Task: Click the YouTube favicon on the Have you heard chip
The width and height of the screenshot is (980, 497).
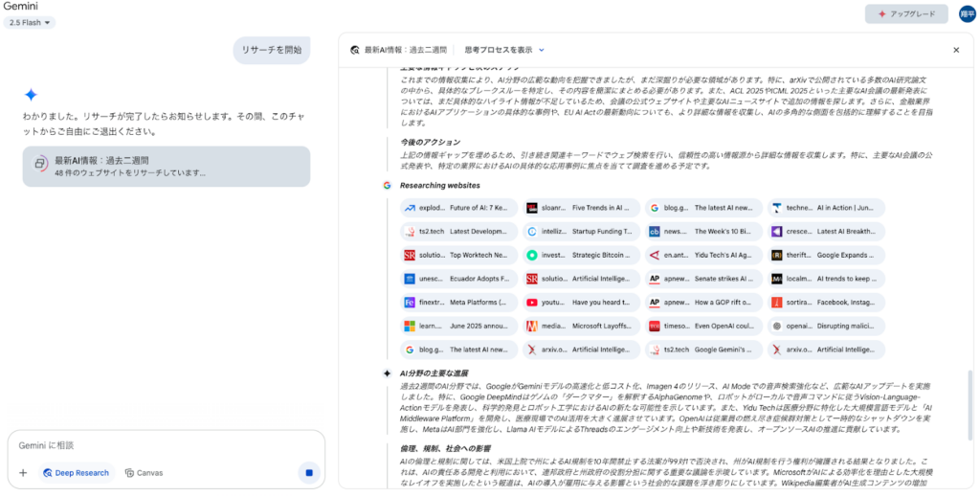Action: [532, 303]
